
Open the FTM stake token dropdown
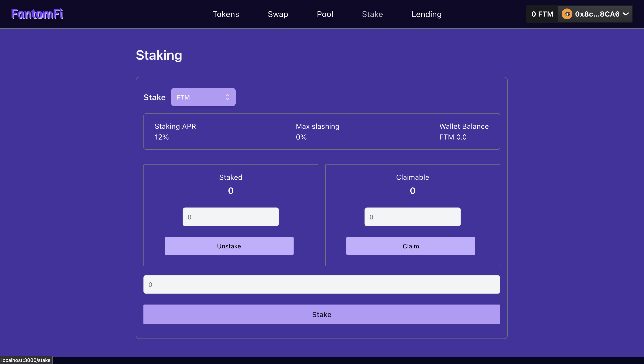(x=203, y=97)
